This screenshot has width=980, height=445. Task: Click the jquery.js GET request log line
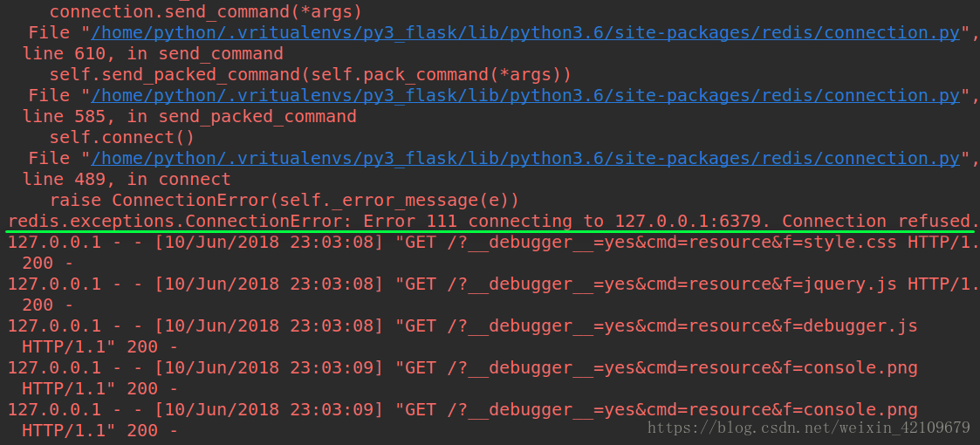(x=492, y=295)
